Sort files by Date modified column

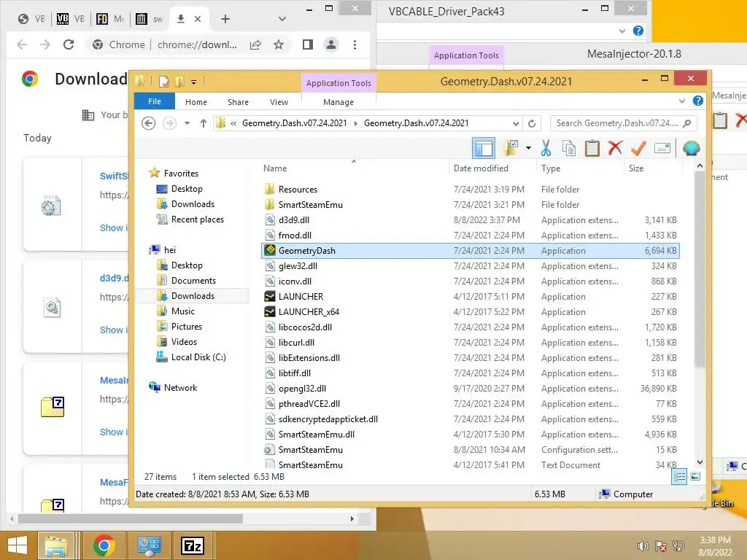pos(492,168)
